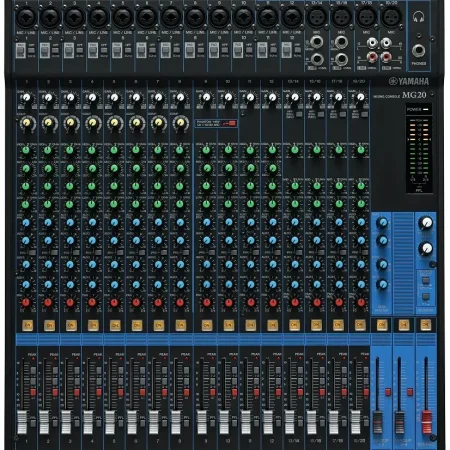Click the blue AUX1 knob on channel 4
This screenshot has width=450, height=450.
(92, 222)
